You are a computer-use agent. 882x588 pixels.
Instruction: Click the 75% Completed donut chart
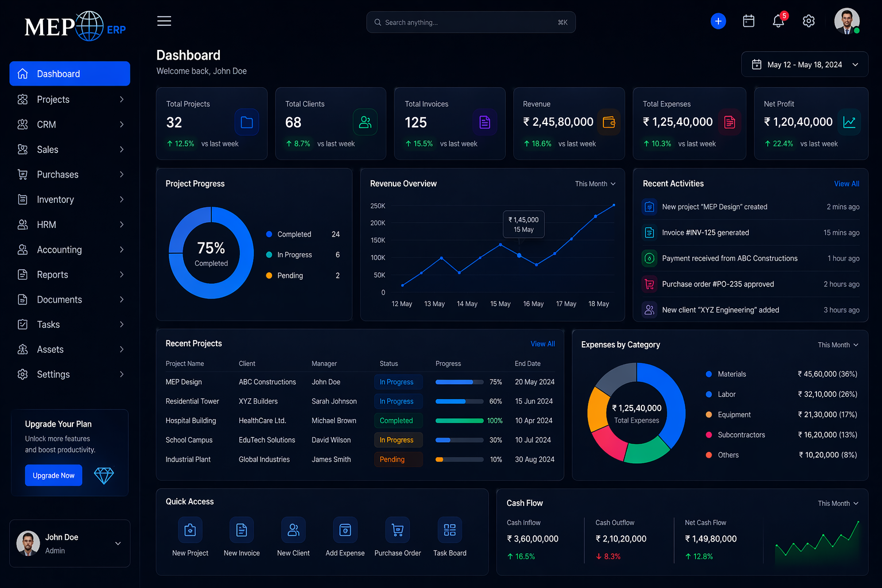[x=211, y=253]
